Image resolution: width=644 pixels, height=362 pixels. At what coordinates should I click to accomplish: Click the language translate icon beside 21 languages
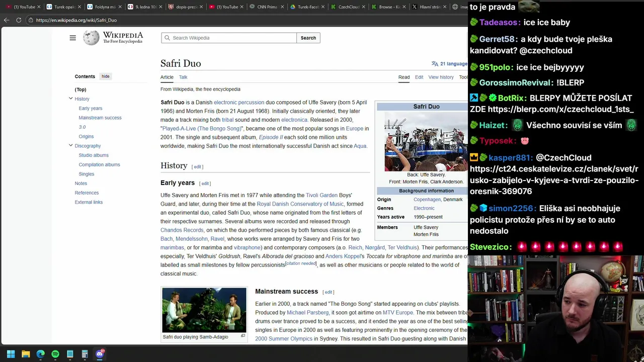coord(435,64)
